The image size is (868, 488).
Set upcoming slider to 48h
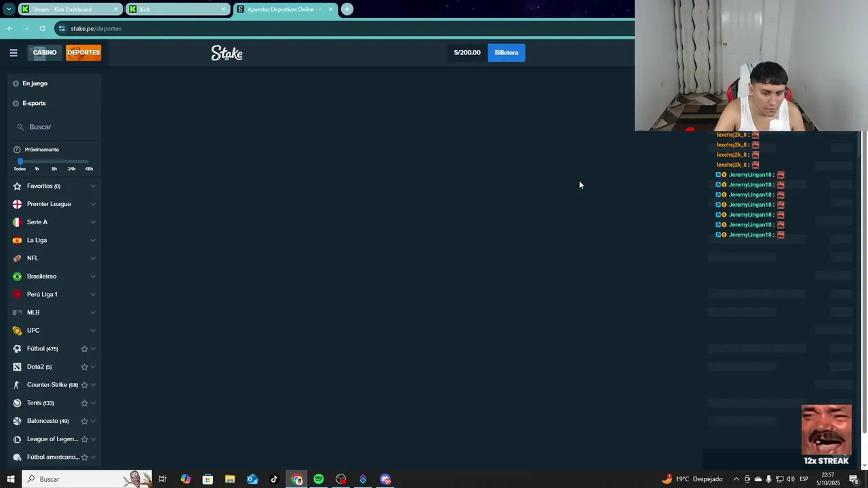coord(89,169)
